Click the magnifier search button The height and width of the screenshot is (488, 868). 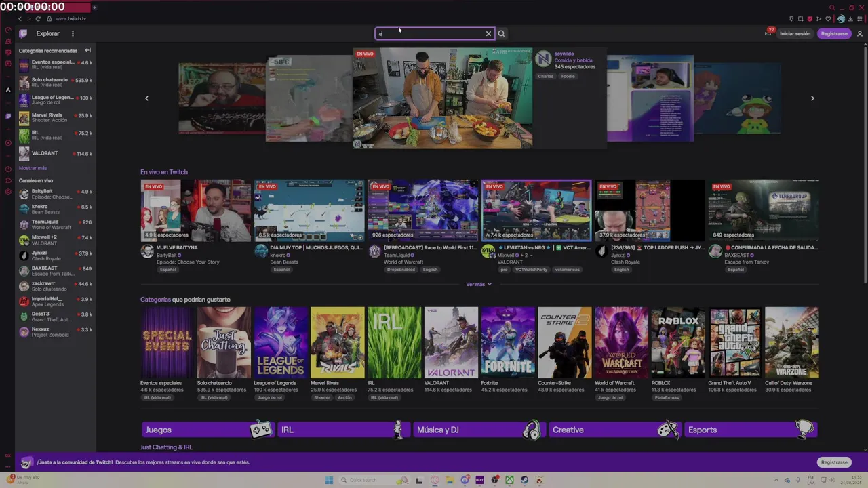point(501,33)
